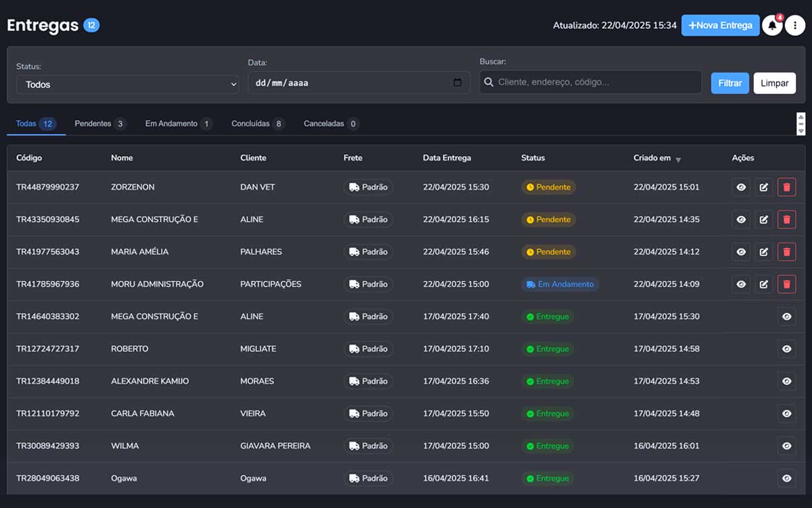This screenshot has width=812, height=508.
Task: Sort by Criado em column arrow
Action: [x=678, y=159]
